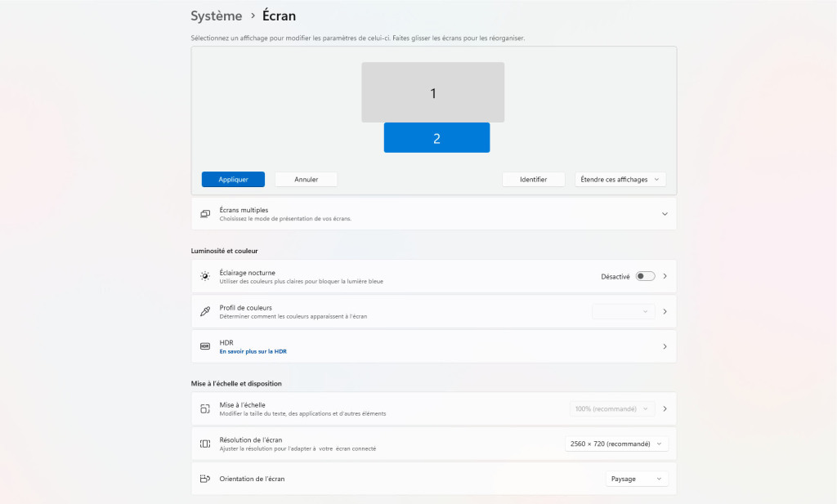Image resolution: width=837 pixels, height=504 pixels.
Task: Open Éclairage nocturne detail page chevron
Action: click(x=665, y=276)
